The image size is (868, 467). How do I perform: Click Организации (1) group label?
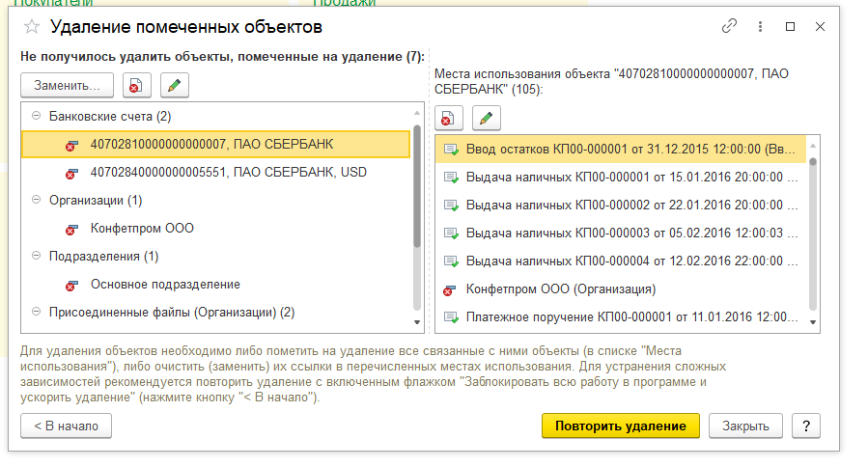[96, 201]
